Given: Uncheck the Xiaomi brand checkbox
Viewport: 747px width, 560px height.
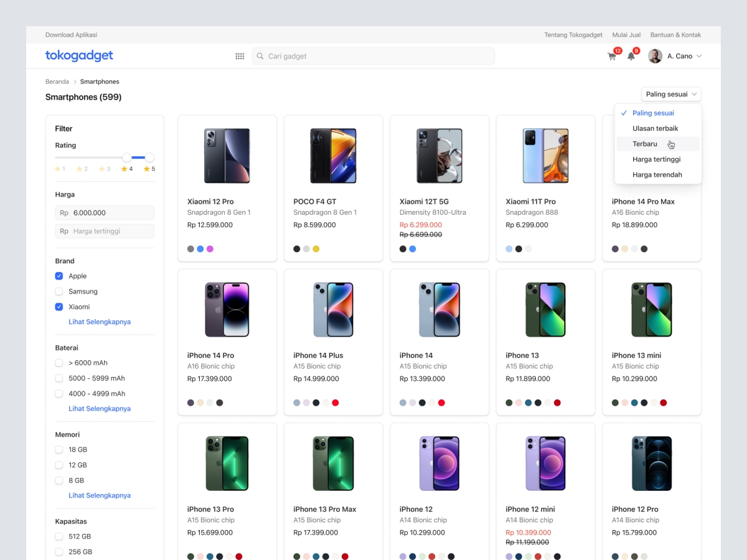Looking at the screenshot, I should [59, 307].
